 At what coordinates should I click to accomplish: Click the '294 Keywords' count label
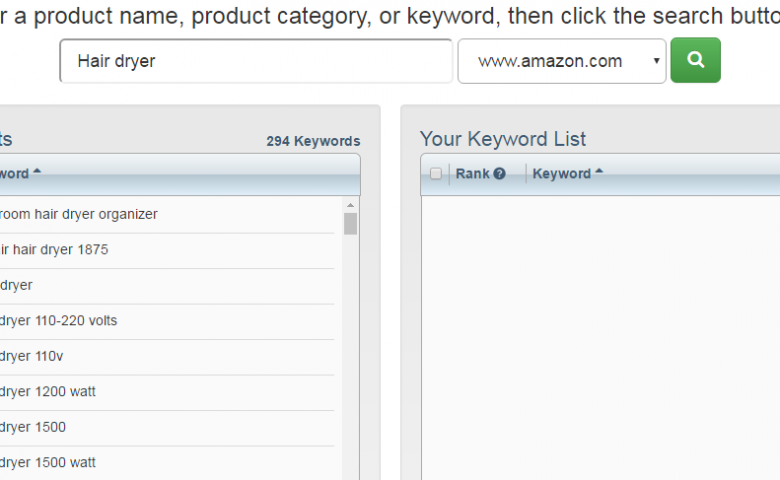tap(313, 142)
